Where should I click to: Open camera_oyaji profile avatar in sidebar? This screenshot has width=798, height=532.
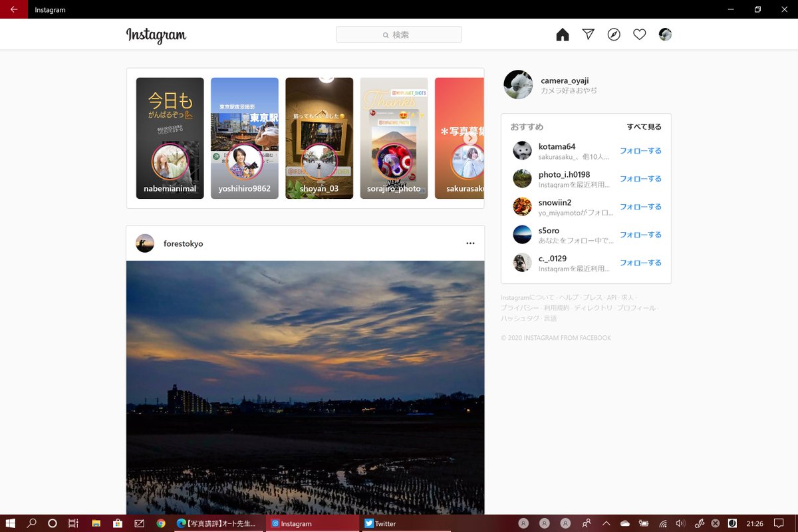pyautogui.click(x=518, y=84)
